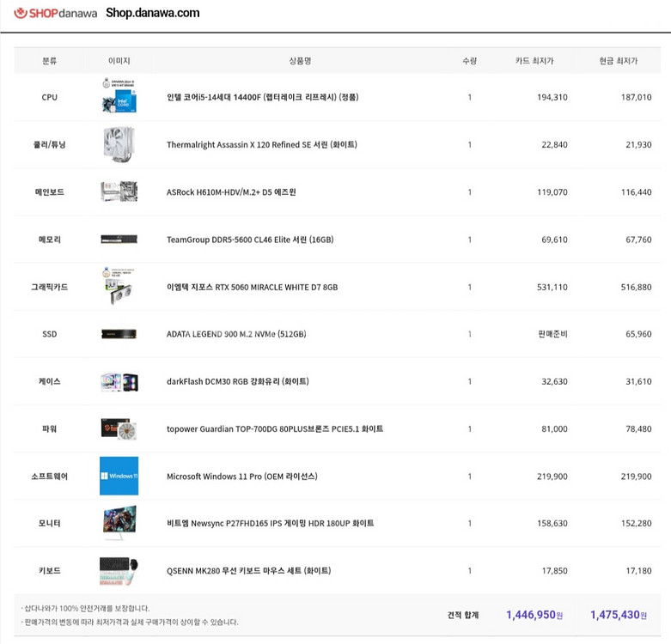Click monitor card price 158,630
This screenshot has height=644, width=671.
click(x=552, y=524)
